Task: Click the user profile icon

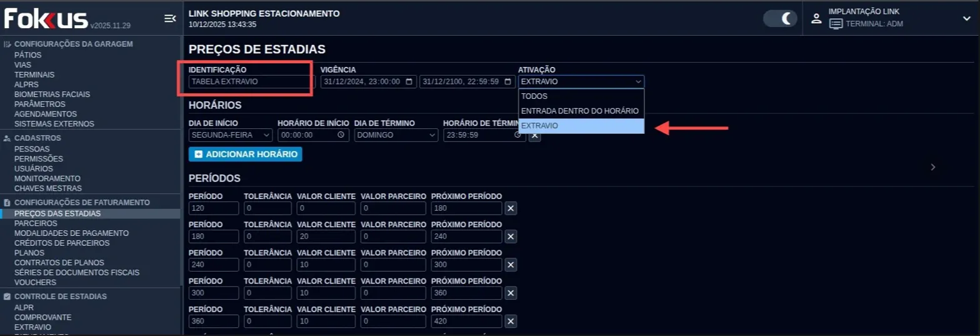Action: pos(816,19)
